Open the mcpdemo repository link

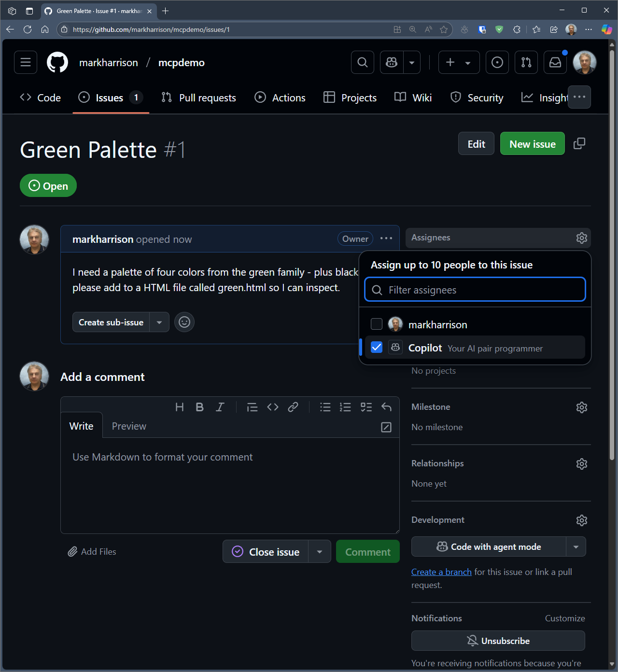pyautogui.click(x=182, y=63)
